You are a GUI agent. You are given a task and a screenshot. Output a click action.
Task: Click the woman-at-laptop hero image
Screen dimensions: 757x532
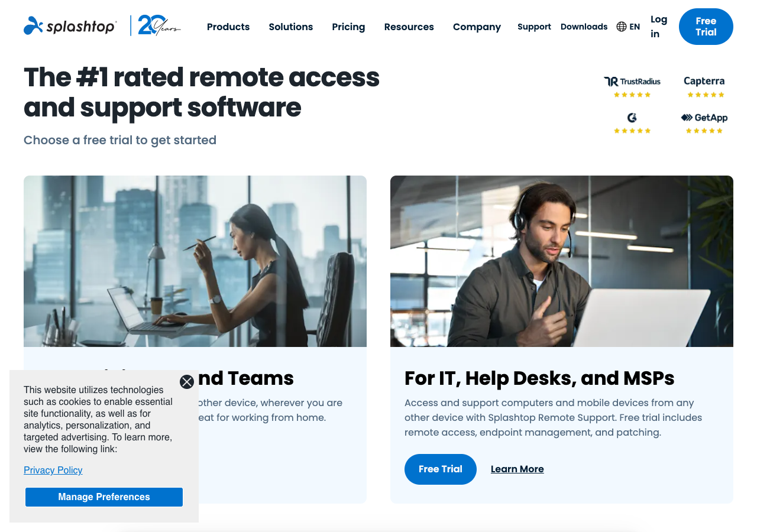[195, 261]
